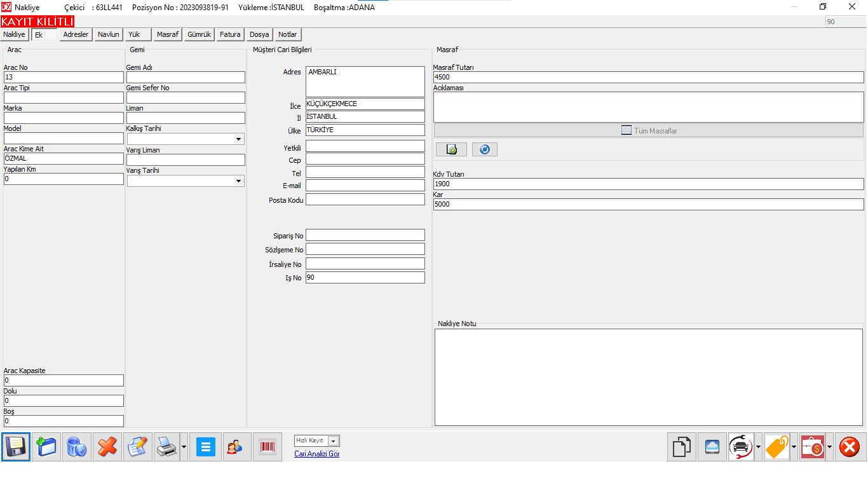Screen dimensions: 868x478
Task: Focus the Acıklaması text area
Action: (x=648, y=107)
